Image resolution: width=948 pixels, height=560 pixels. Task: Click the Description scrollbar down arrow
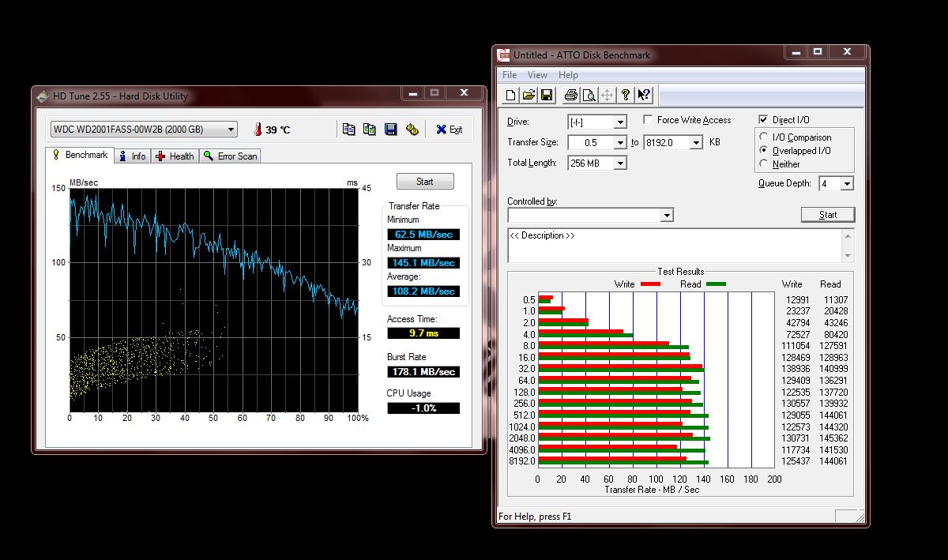click(848, 256)
